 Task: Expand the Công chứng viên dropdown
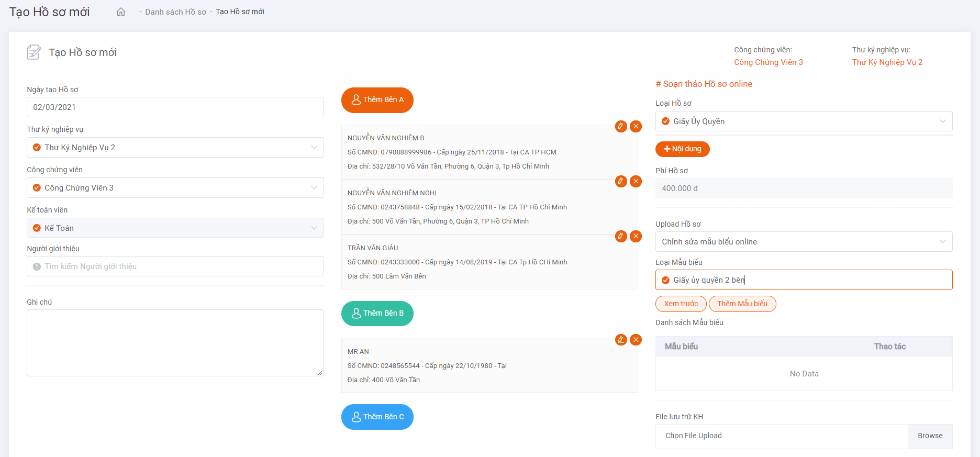pos(175,188)
